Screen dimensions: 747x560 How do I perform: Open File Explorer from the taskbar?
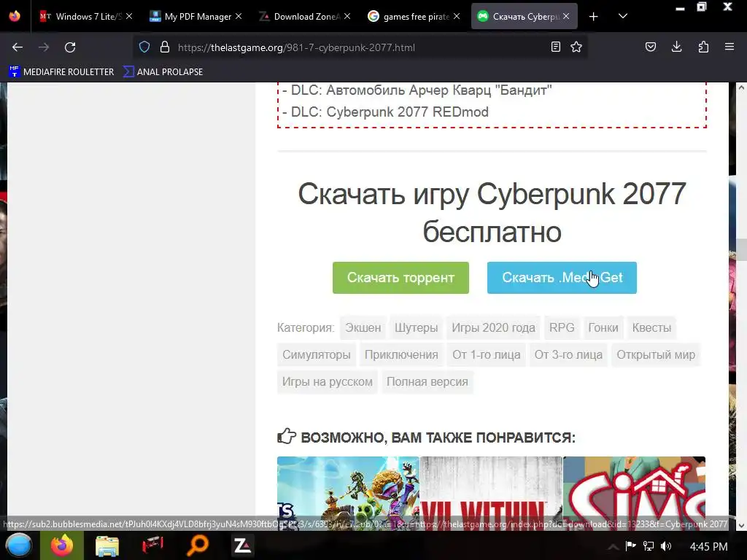click(107, 545)
